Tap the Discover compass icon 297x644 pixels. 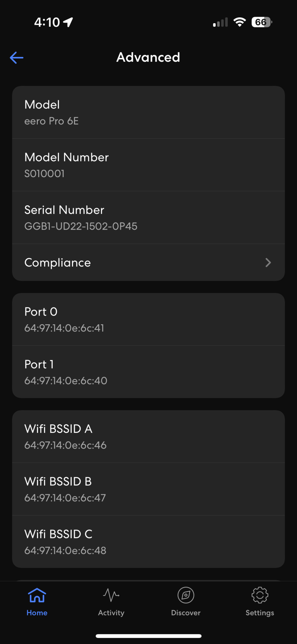pyautogui.click(x=186, y=595)
